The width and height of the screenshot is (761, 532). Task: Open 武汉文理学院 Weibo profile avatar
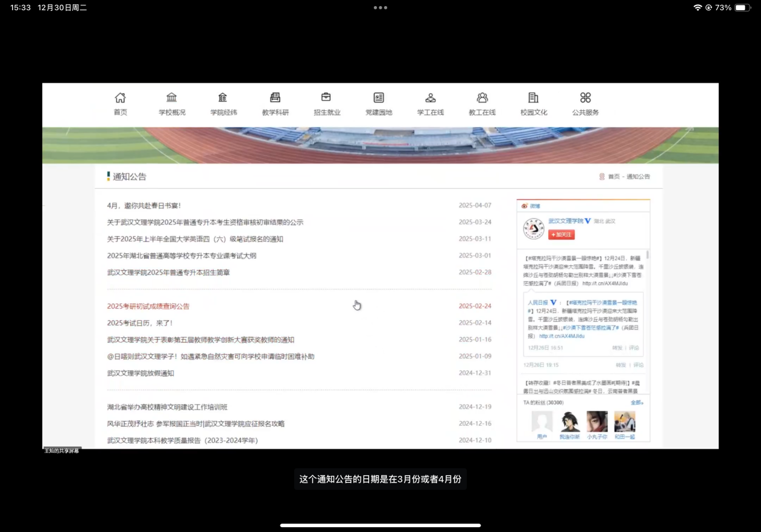534,229
